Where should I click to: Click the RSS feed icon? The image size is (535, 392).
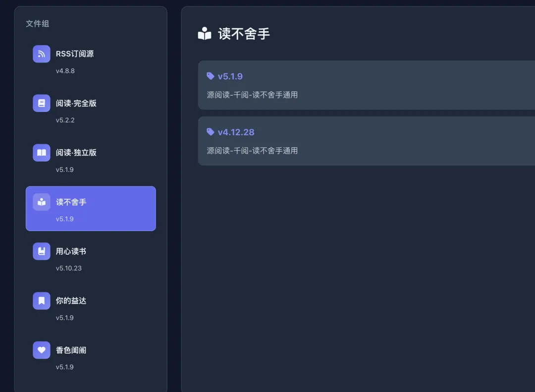pyautogui.click(x=42, y=54)
